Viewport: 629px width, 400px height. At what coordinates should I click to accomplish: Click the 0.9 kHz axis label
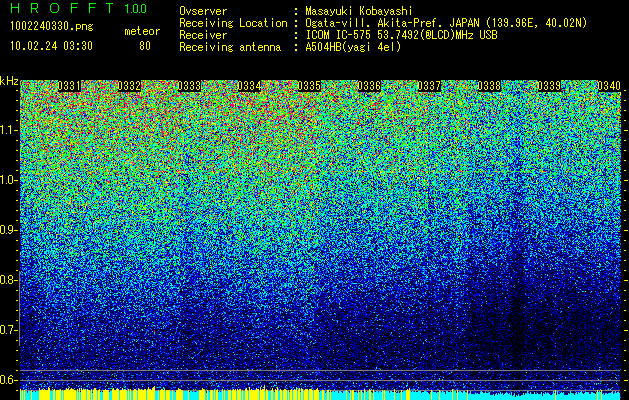click(9, 230)
